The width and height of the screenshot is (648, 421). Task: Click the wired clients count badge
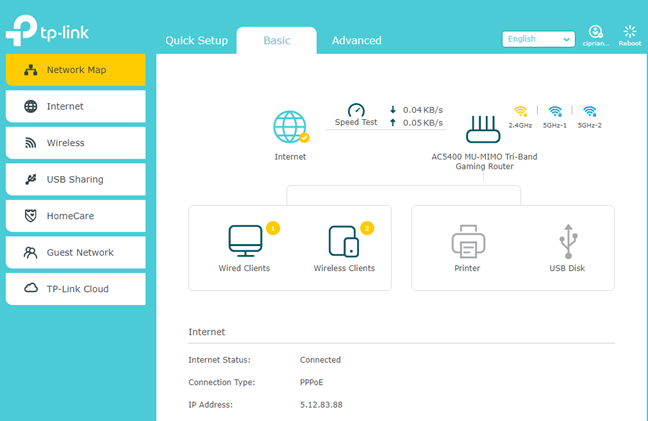pyautogui.click(x=273, y=228)
